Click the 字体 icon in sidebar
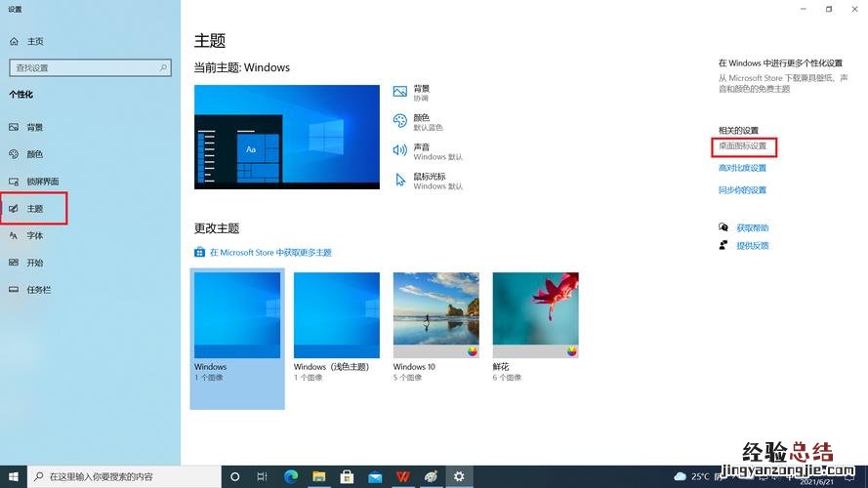Viewport: 868px width, 488px height. tap(14, 235)
